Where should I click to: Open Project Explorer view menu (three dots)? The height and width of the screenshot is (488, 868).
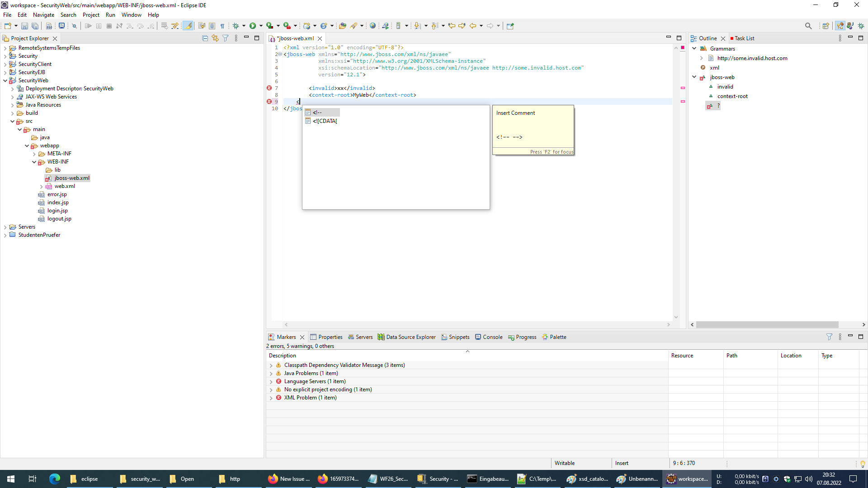(236, 38)
